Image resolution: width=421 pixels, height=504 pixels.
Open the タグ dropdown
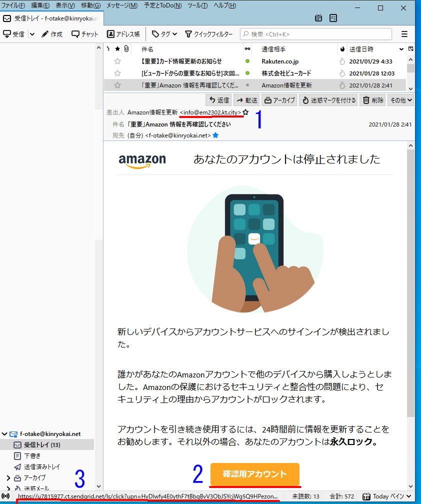tap(164, 34)
